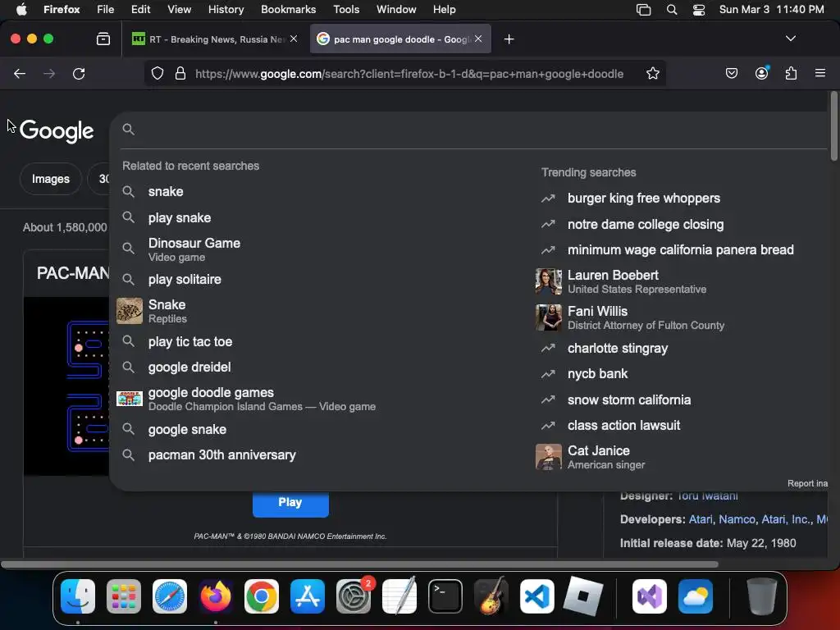Launch Google Chrome from the Dock
Viewport: 840px width, 630px height.
coord(262,596)
